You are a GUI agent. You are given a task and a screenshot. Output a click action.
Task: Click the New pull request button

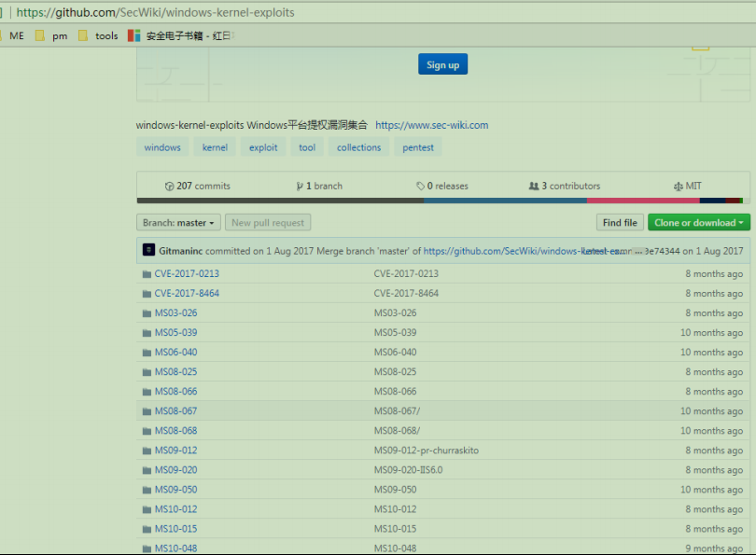(268, 223)
